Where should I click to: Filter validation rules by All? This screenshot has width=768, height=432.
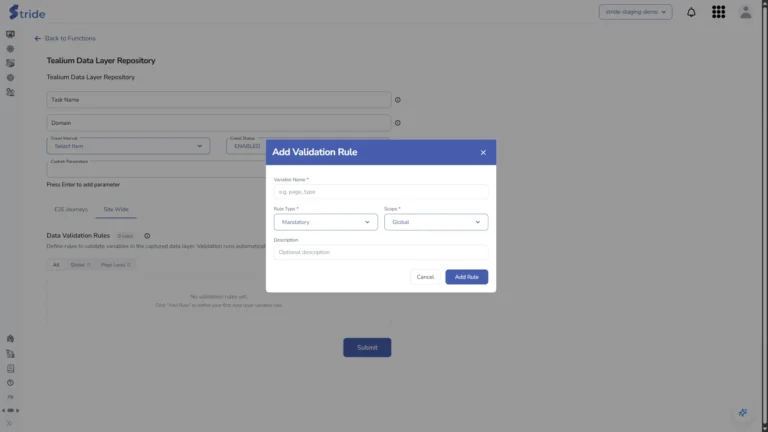tap(56, 264)
